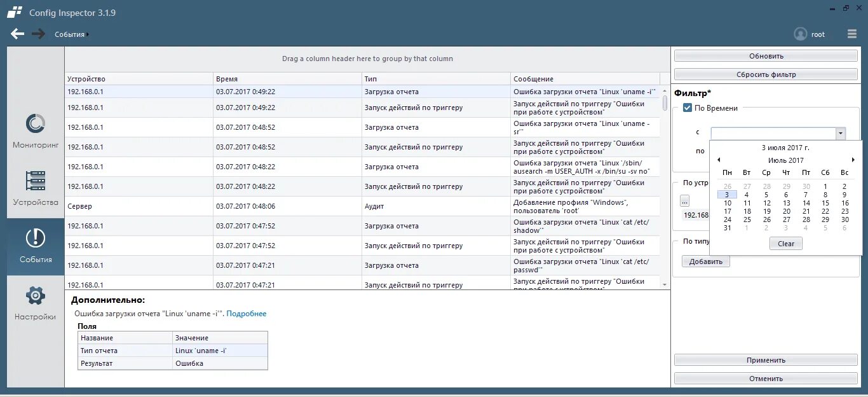This screenshot has width=868, height=397.
Task: Go to previous month in the calendar
Action: coord(719,160)
